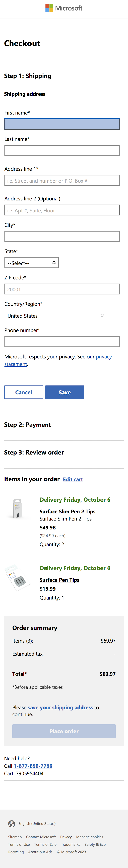Screen dimensions: 128x868
Task: Open the Country/Region dropdown
Action: [55, 316]
